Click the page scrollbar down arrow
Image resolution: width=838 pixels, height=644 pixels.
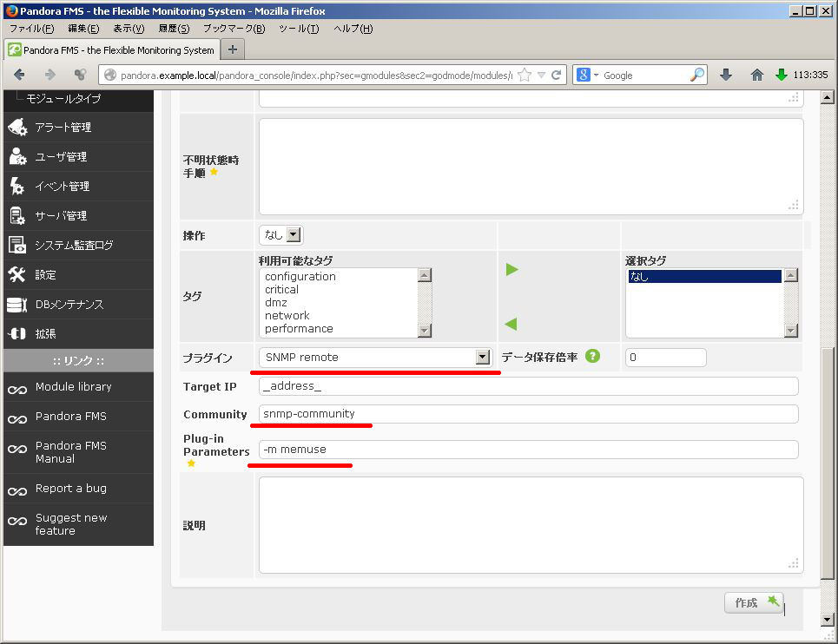pos(828,620)
